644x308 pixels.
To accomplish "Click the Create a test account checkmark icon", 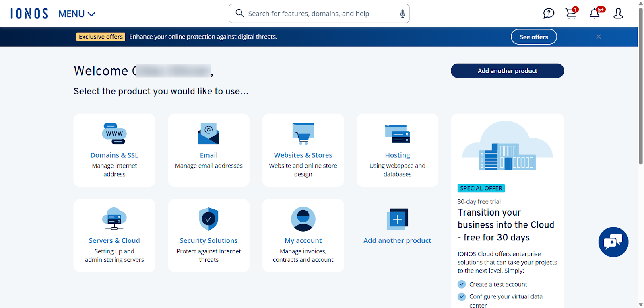I will point(462,284).
